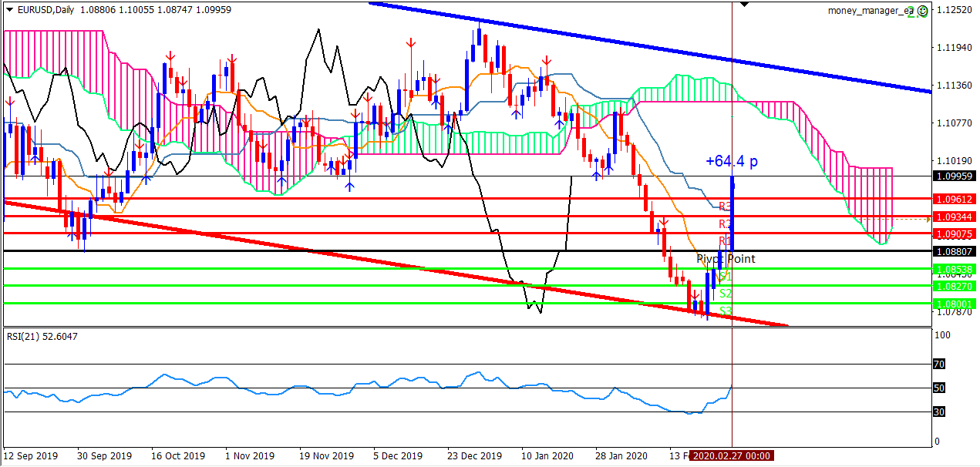
Task: Click the green price tag 1.08538
Action: [x=954, y=269]
